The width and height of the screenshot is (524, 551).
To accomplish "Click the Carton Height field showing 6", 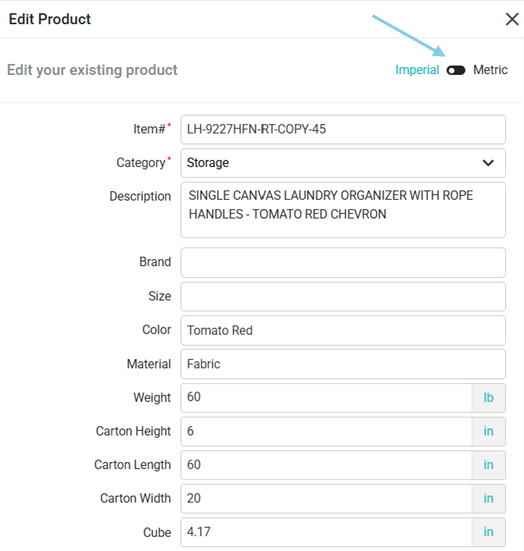I will 326,432.
